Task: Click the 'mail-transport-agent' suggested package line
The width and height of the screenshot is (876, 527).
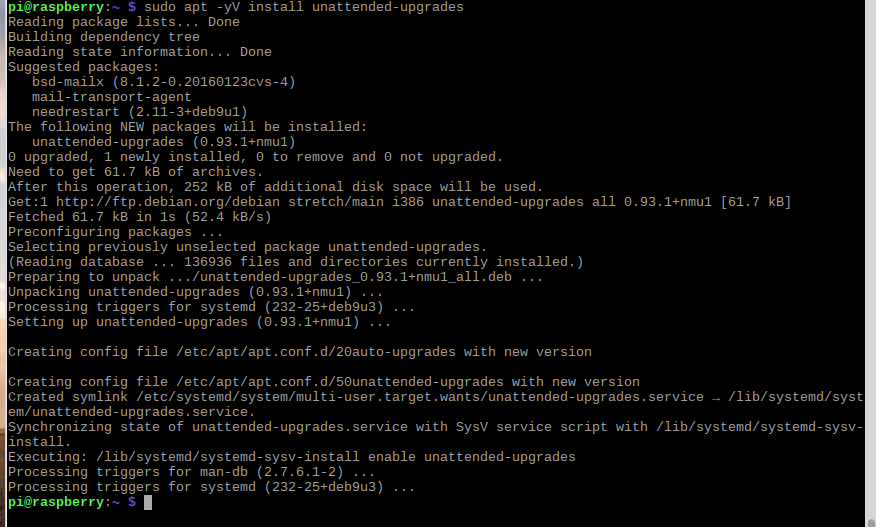Action: point(111,97)
